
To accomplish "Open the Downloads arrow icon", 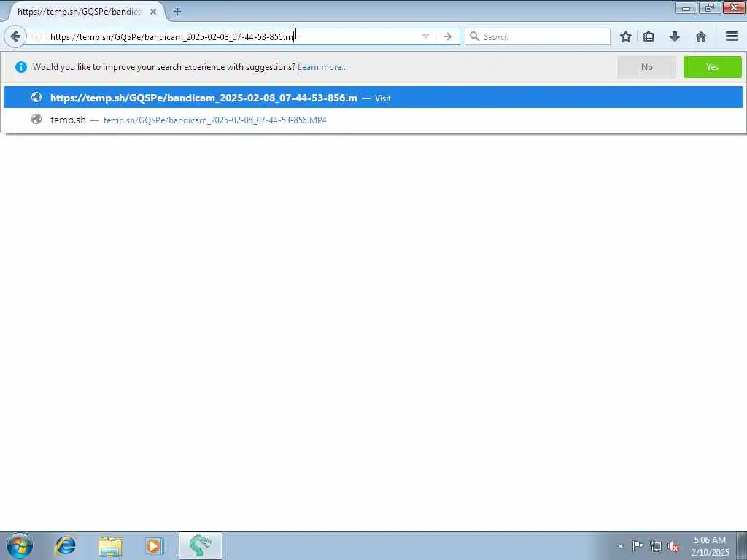I will coord(675,36).
